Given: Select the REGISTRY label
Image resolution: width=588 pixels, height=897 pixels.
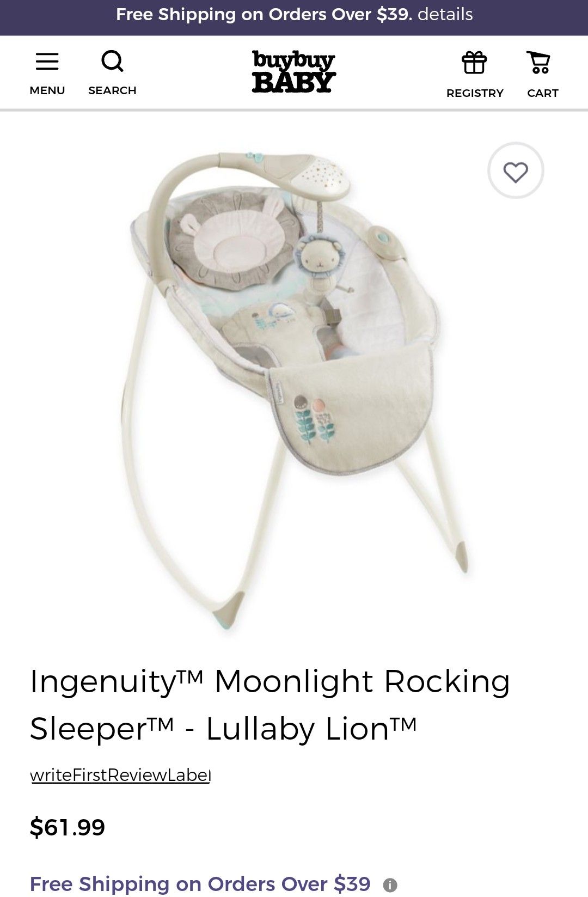Looking at the screenshot, I should coord(475,93).
